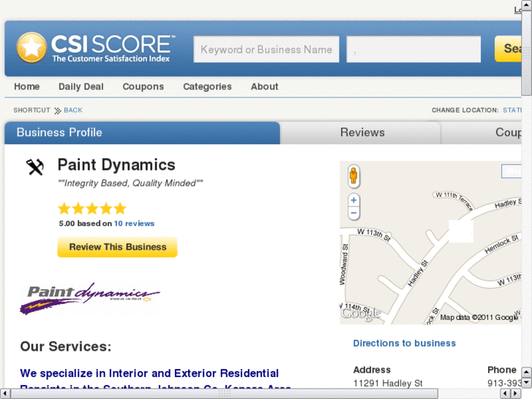Click the "Hemlock St" map label
The width and height of the screenshot is (532, 399).
point(501,244)
